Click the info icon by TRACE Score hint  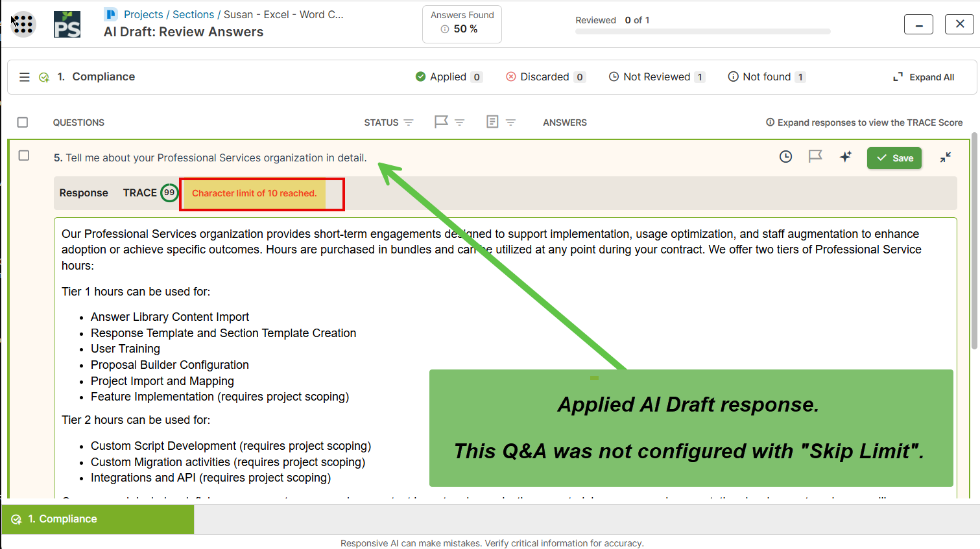[x=770, y=123]
